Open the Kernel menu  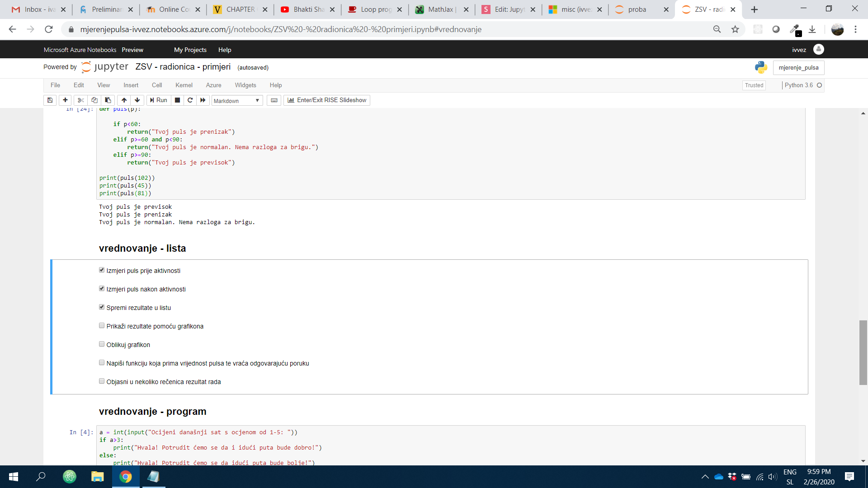[x=184, y=85]
